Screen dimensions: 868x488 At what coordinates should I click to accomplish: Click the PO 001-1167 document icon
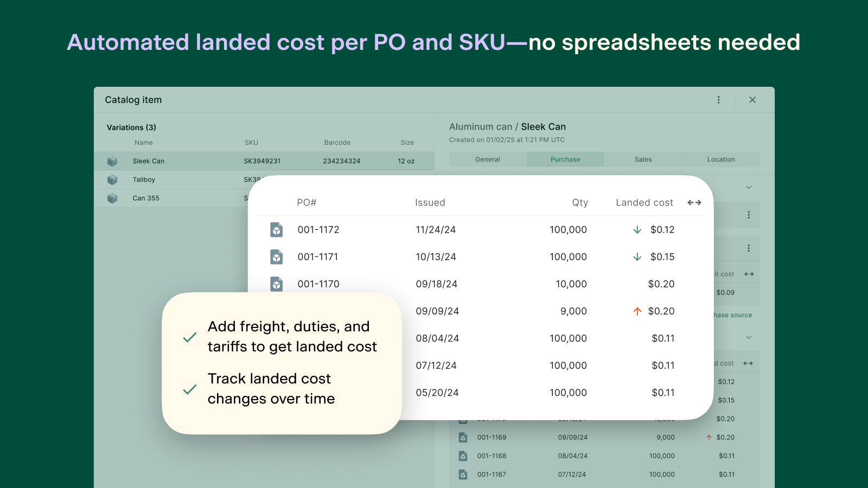pos(463,474)
